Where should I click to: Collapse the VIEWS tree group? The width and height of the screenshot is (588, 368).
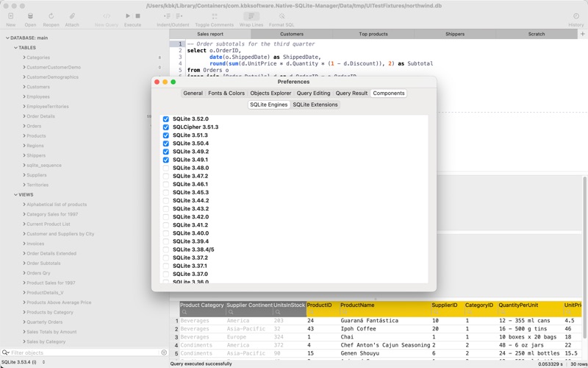pyautogui.click(x=15, y=194)
